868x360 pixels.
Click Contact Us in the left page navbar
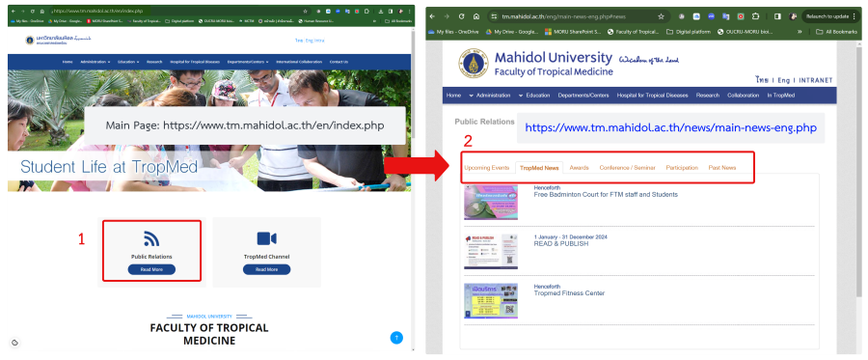tap(339, 62)
